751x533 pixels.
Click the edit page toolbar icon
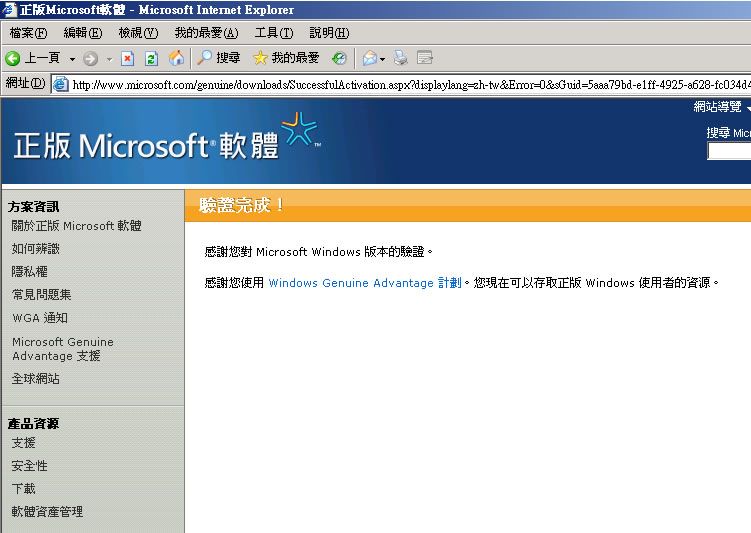425,58
